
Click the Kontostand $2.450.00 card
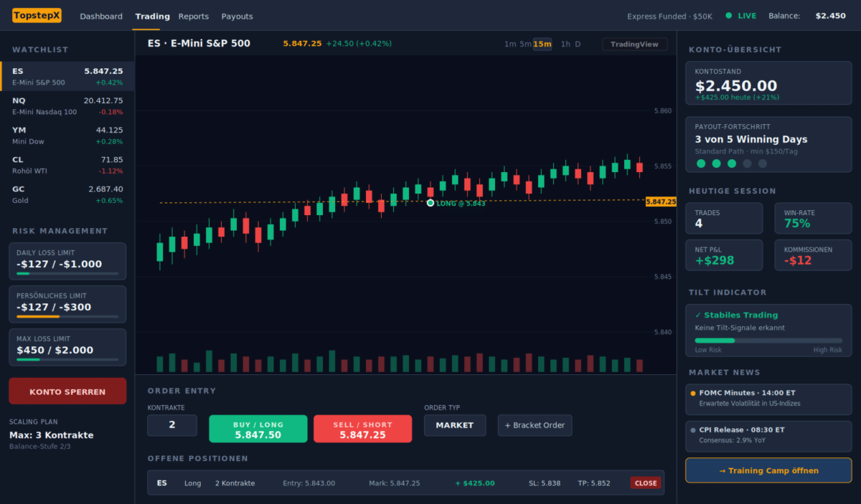coord(768,83)
